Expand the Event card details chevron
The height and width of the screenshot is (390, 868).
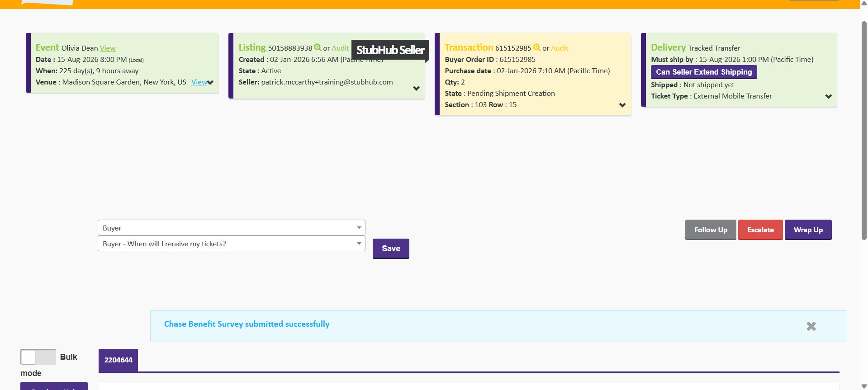pos(210,82)
